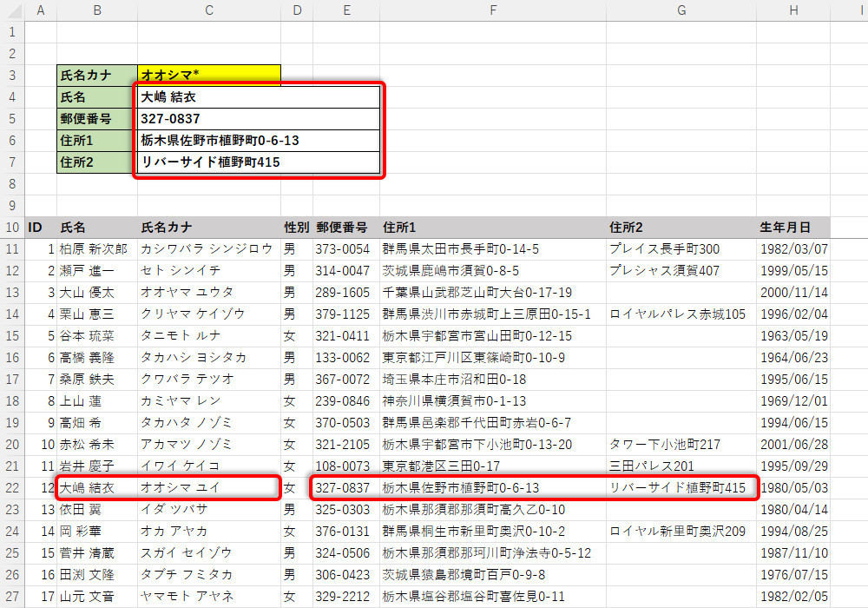Click the 郵便番号 table header in row 10

click(346, 227)
